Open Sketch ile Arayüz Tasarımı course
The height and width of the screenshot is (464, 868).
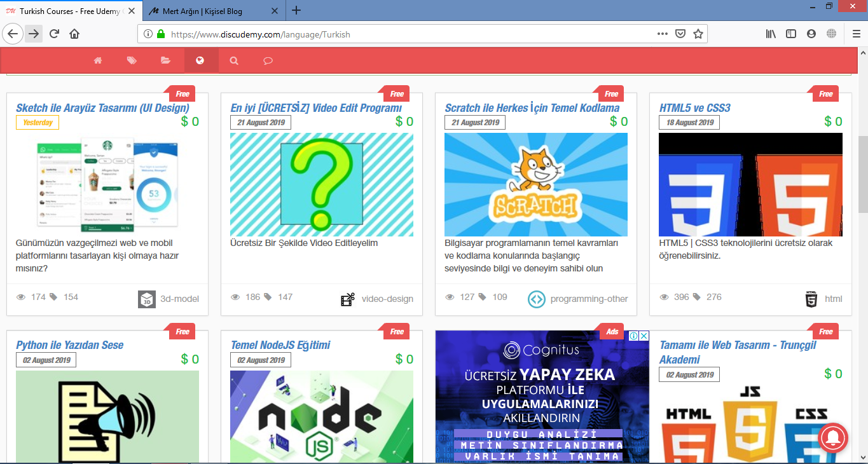click(x=102, y=107)
